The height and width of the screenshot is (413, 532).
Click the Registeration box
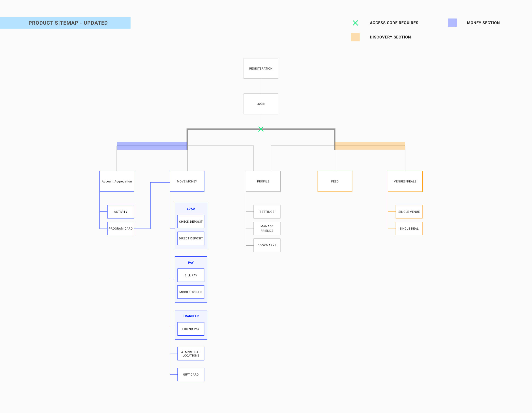261,69
